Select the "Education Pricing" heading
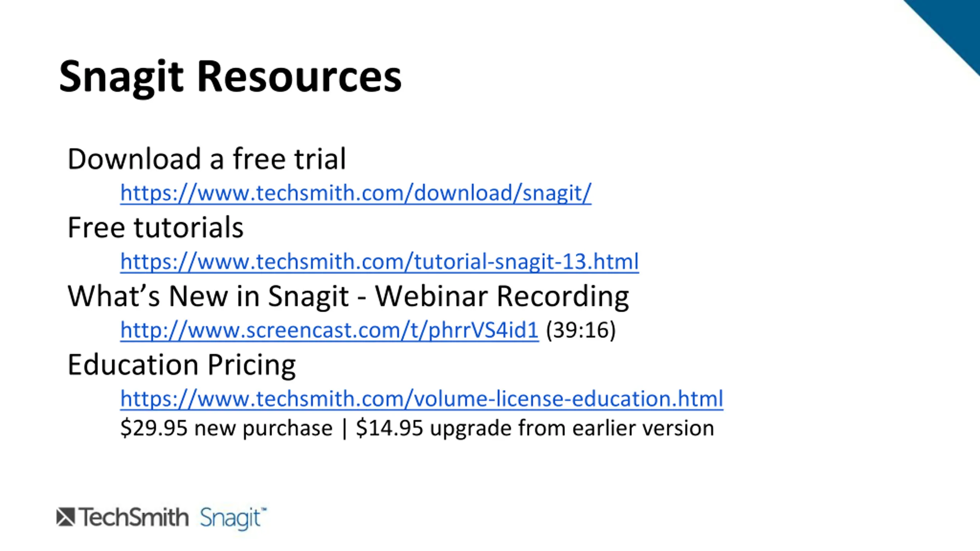This screenshot has width=980, height=551. pyautogui.click(x=181, y=365)
